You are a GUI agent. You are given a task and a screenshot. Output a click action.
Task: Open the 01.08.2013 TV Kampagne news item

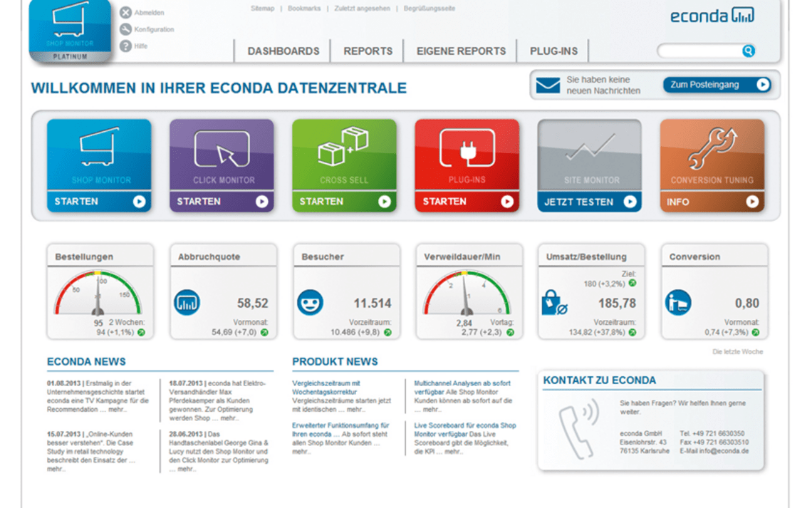(98, 396)
